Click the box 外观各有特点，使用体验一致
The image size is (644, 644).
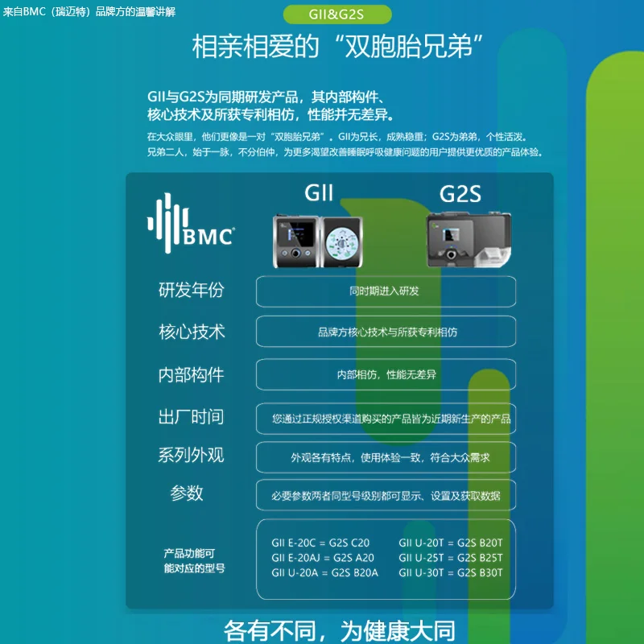coord(386,457)
